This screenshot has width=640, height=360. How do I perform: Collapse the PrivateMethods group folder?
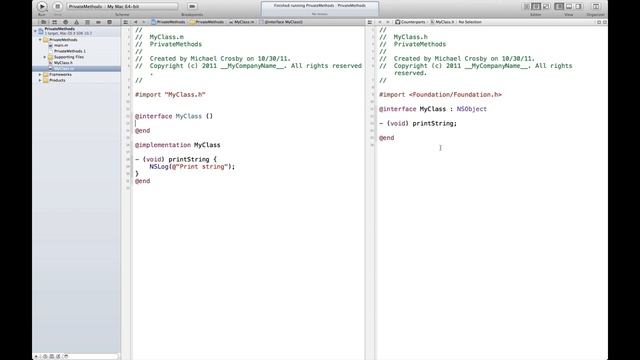pyautogui.click(x=40, y=40)
